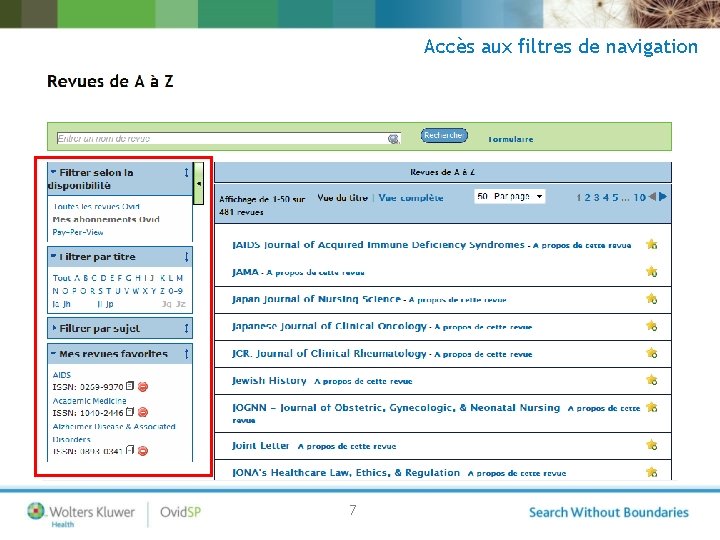Switch to 'Vue complète' display
The image size is (720, 540).
click(x=411, y=198)
